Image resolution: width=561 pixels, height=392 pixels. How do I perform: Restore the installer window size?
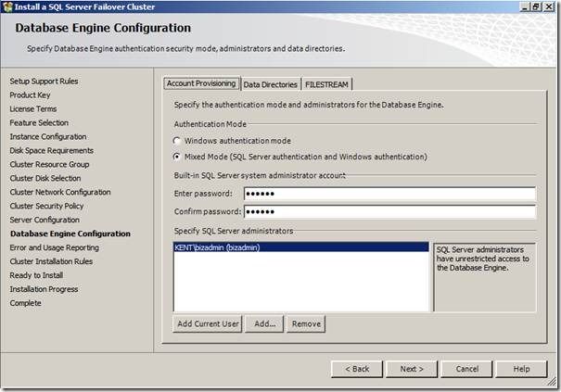536,6
